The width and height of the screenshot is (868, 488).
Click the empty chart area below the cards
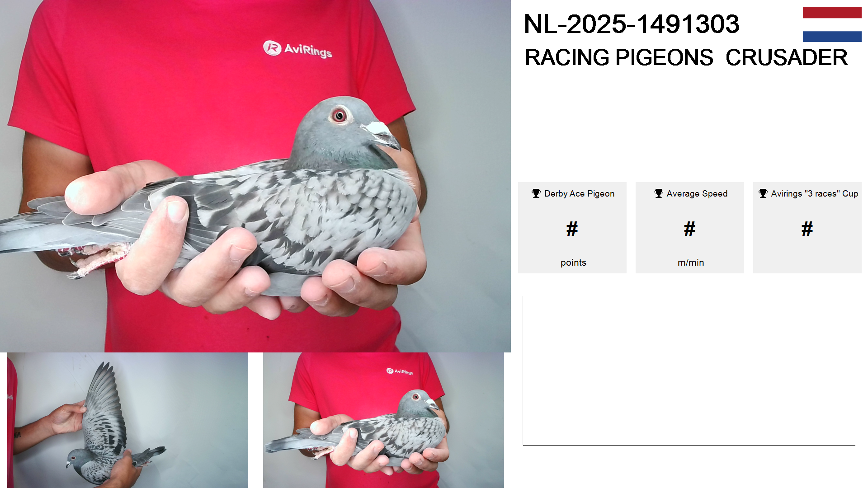689,371
